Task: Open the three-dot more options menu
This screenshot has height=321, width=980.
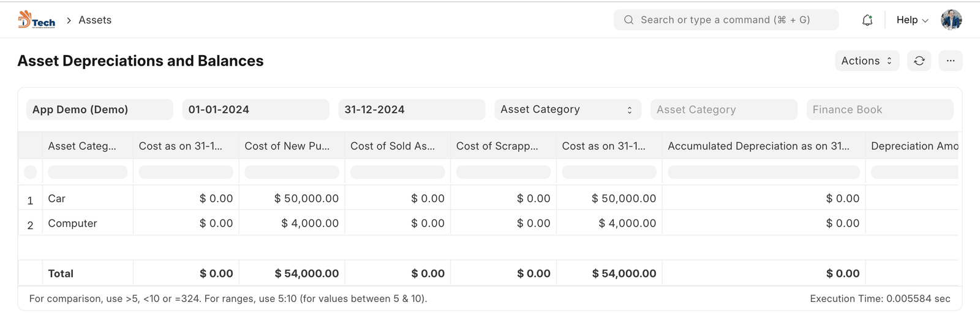Action: point(950,61)
